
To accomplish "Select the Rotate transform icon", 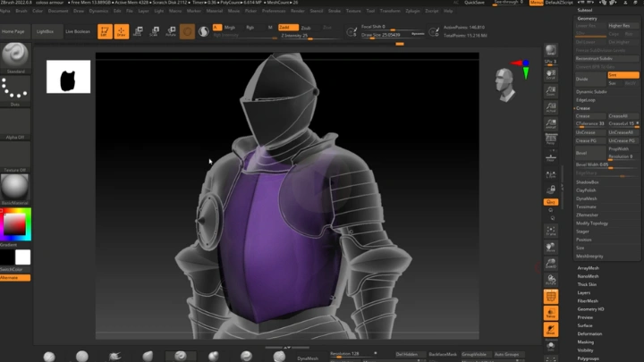I will (171, 31).
